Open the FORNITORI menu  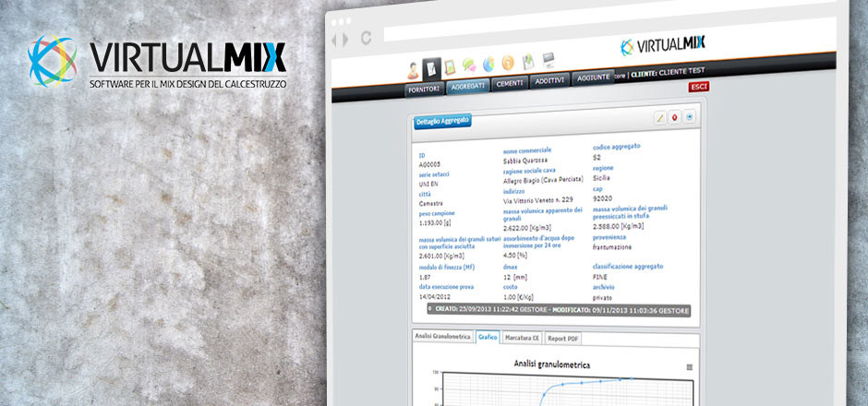[x=424, y=90]
